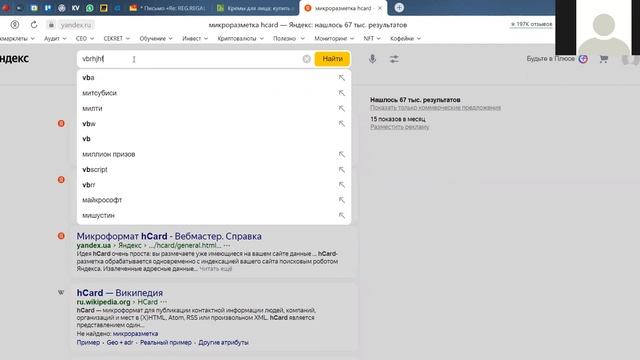This screenshot has height=360, width=640.
Task: Click the ru.wikipedia.org green URL
Action: click(103, 302)
